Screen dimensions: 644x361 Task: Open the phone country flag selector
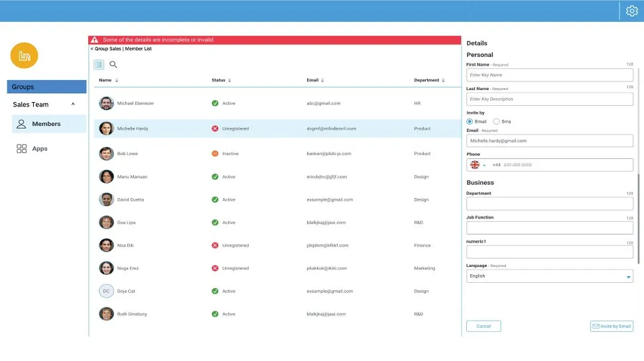478,165
